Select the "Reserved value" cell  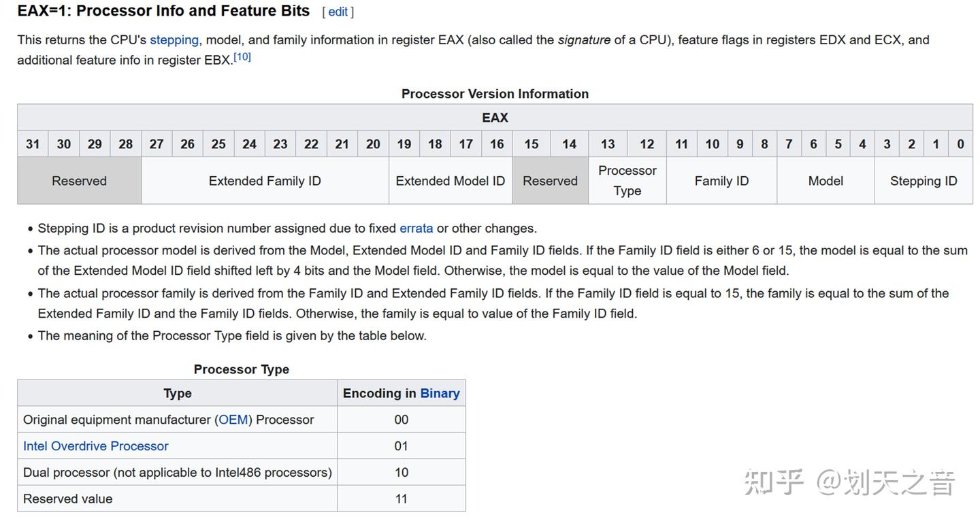[178, 499]
